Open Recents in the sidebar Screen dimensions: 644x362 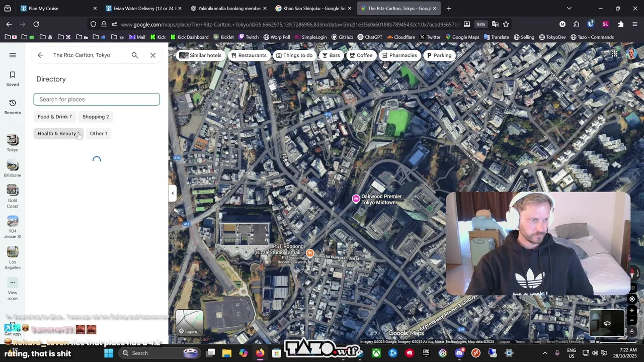pos(13,107)
